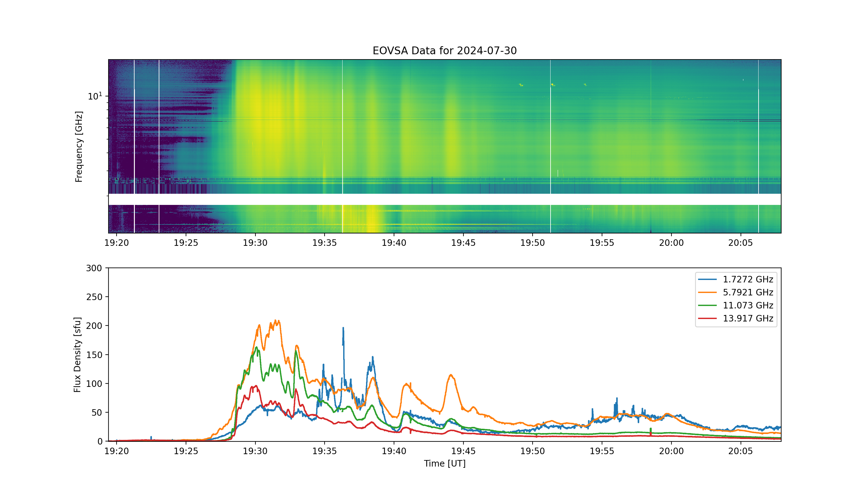The width and height of the screenshot is (868, 496).
Task: Select the "1.7272 GHz" legend label
Action: click(x=748, y=279)
